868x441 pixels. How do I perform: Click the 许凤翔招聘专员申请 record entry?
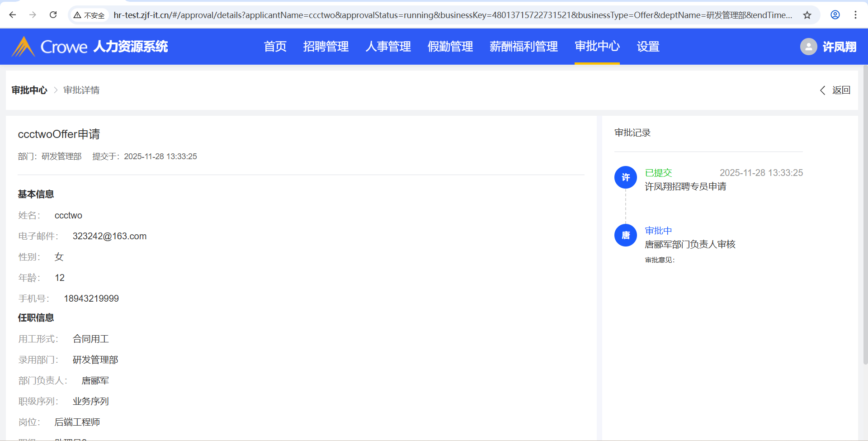click(685, 186)
